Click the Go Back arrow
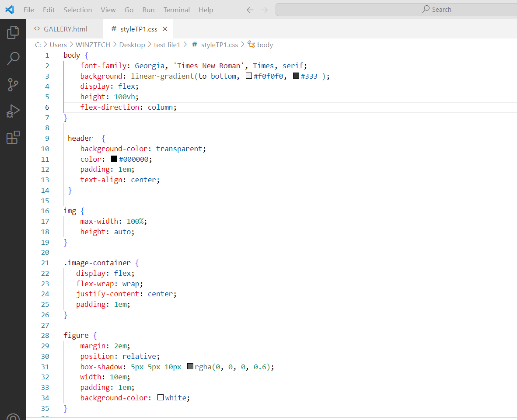The height and width of the screenshot is (420, 517). click(x=250, y=10)
